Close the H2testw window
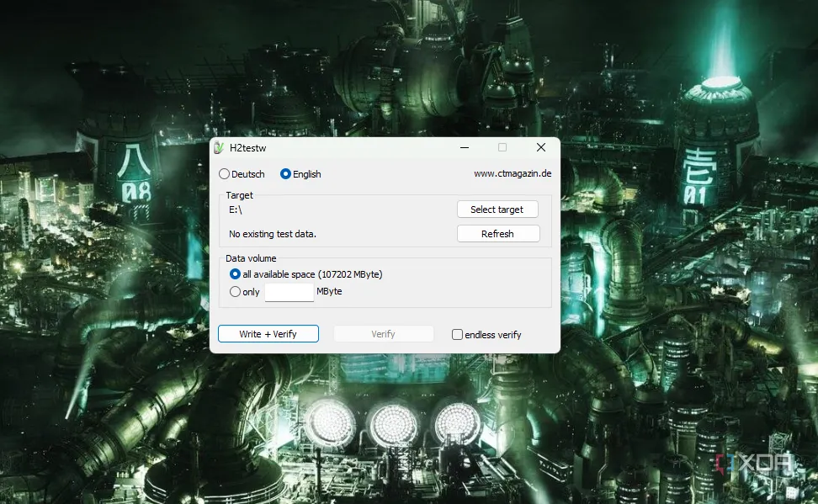Image resolution: width=818 pixels, height=504 pixels. [x=541, y=147]
